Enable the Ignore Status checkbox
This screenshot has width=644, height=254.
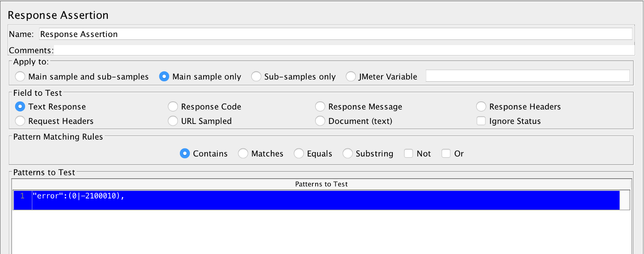pos(481,121)
